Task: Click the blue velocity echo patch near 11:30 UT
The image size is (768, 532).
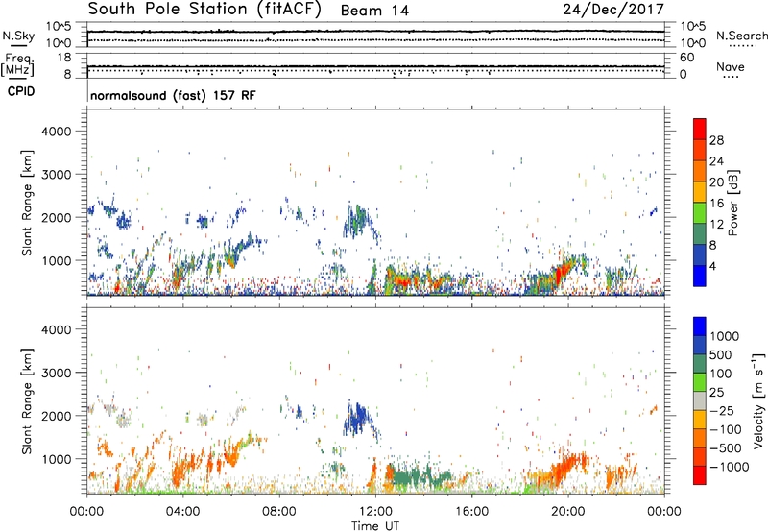Action: (359, 419)
